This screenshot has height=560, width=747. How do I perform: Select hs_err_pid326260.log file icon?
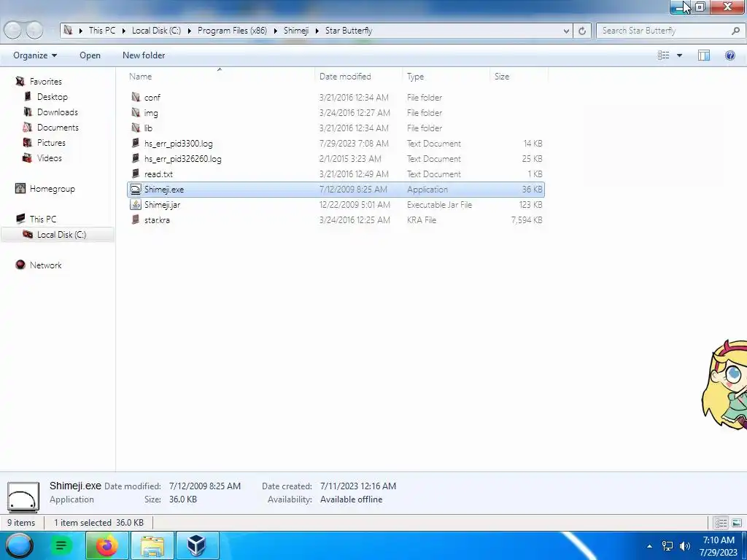[x=136, y=158]
